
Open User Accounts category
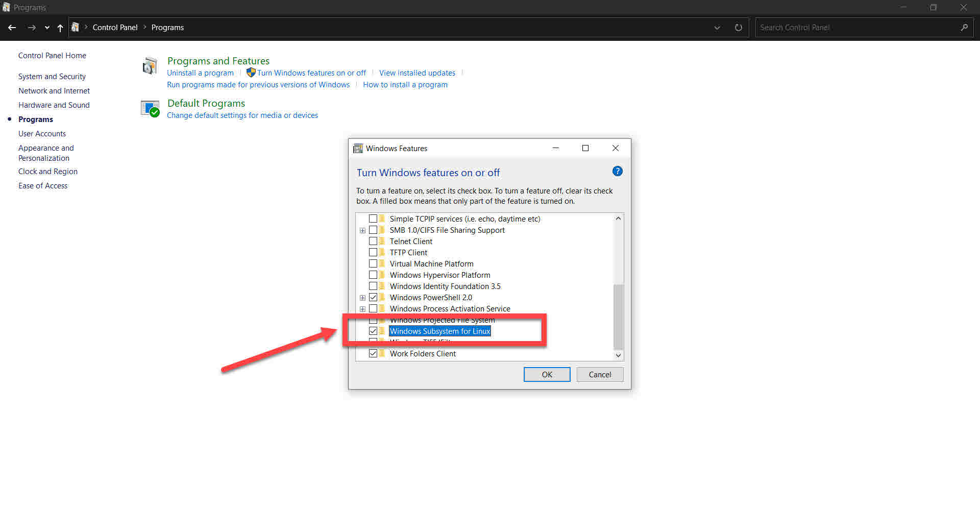pyautogui.click(x=42, y=134)
